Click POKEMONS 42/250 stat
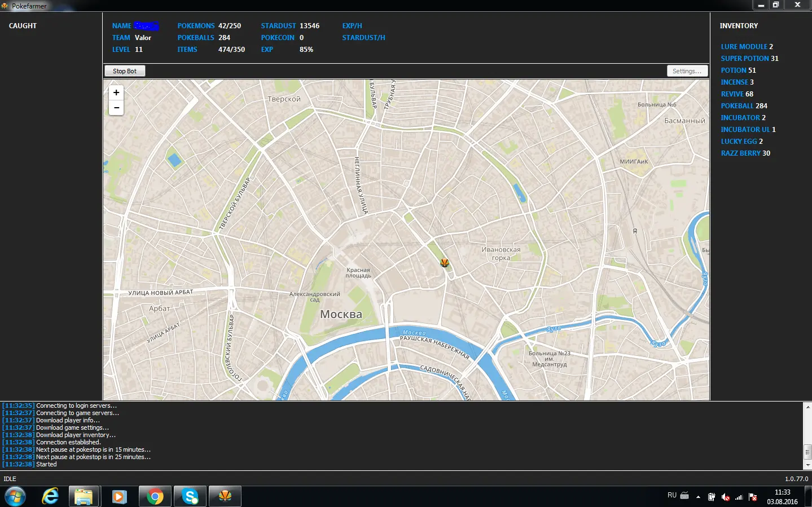Screen dimensions: 812x507 (209, 26)
